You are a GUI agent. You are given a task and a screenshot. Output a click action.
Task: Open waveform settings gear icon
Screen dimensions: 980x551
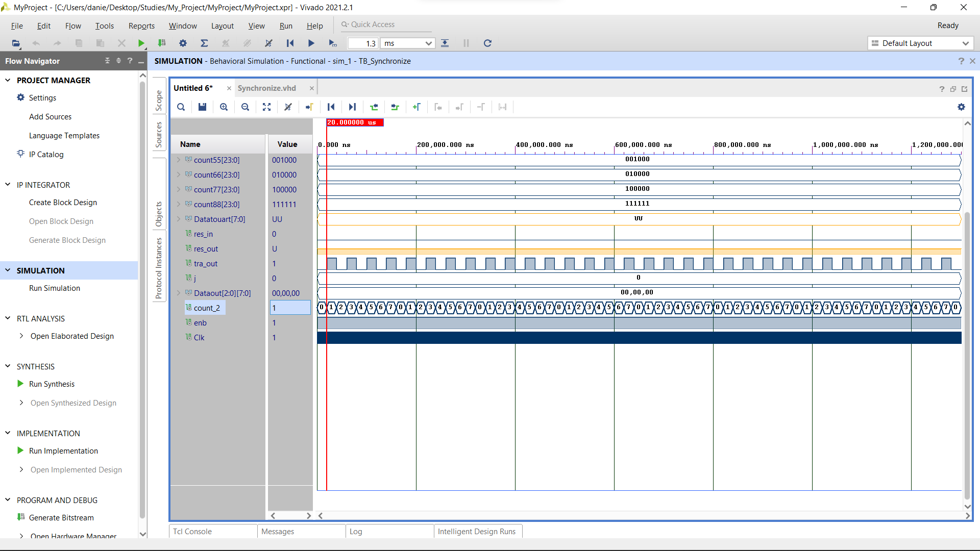point(961,107)
